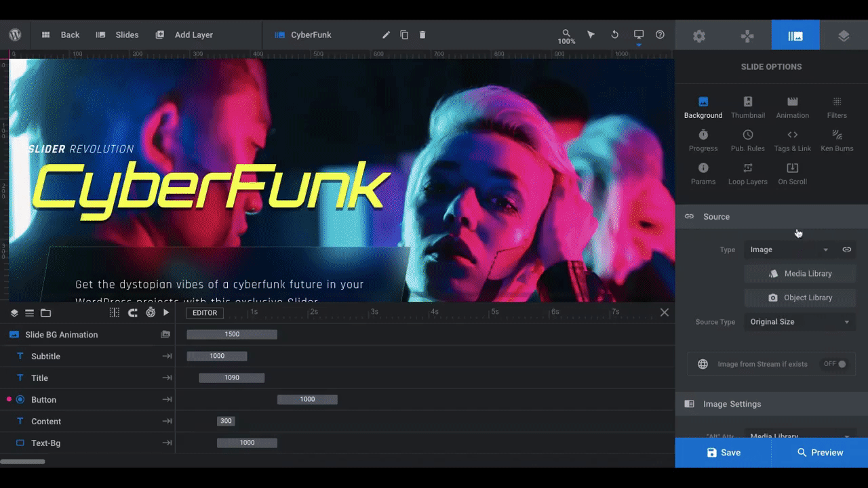
Task: Open the Filters slide option
Action: (x=837, y=108)
